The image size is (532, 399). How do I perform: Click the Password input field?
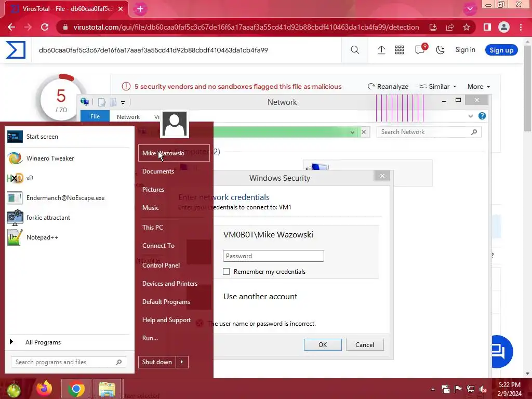point(273,256)
